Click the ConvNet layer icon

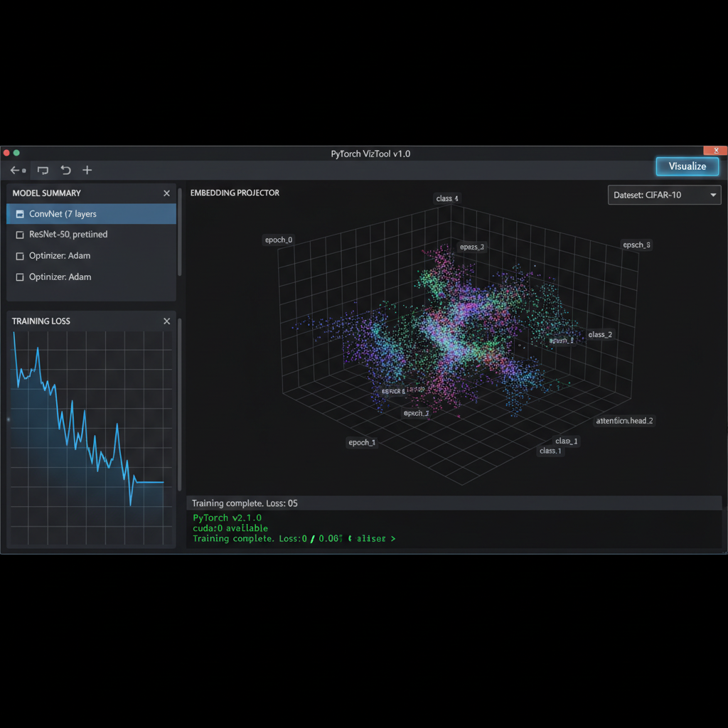[20, 214]
